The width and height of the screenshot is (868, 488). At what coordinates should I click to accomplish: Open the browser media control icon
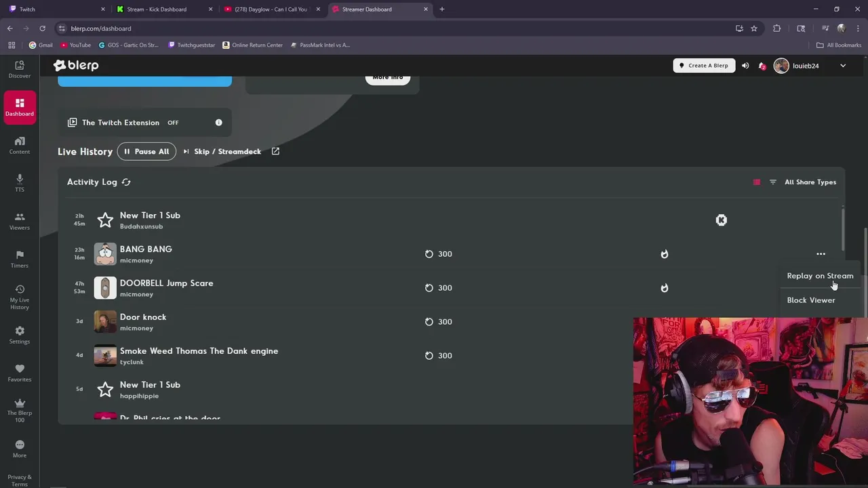[x=825, y=28]
